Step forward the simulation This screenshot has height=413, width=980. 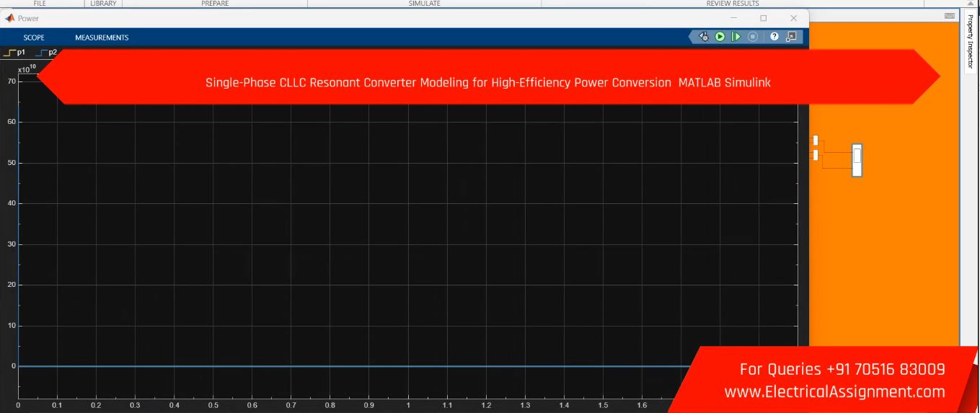tap(736, 37)
